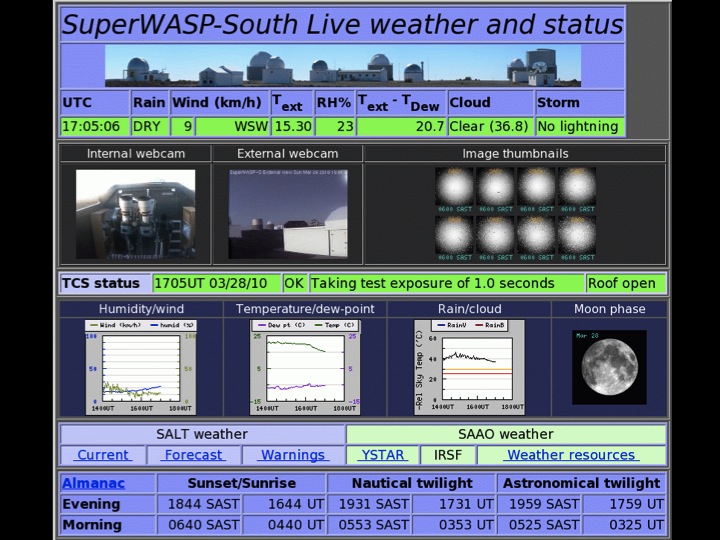Open the bottom-right image thumbnail
This screenshot has height=540, width=720.
click(x=577, y=237)
